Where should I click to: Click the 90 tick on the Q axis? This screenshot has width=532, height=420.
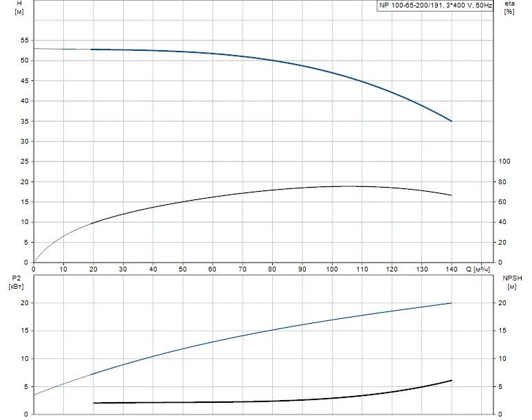[x=302, y=269]
